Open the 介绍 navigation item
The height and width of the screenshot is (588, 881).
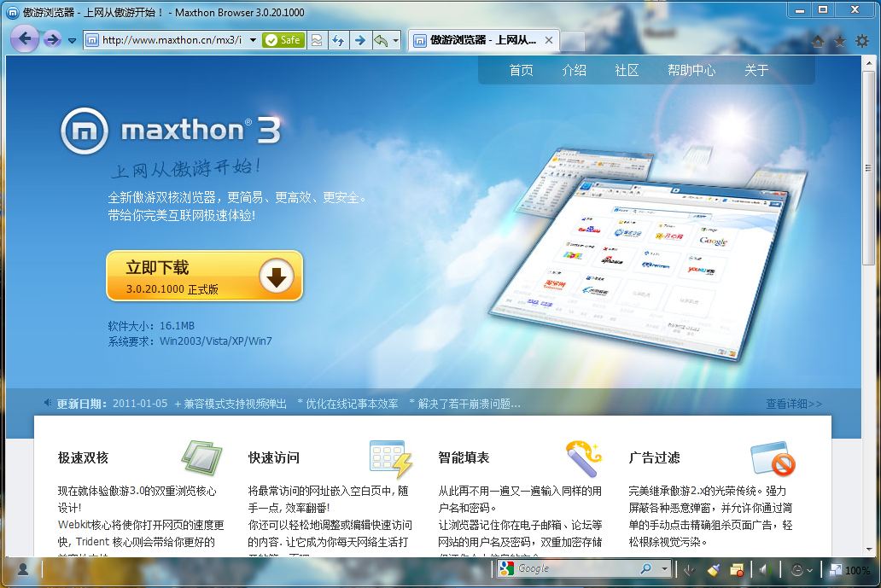coord(574,70)
